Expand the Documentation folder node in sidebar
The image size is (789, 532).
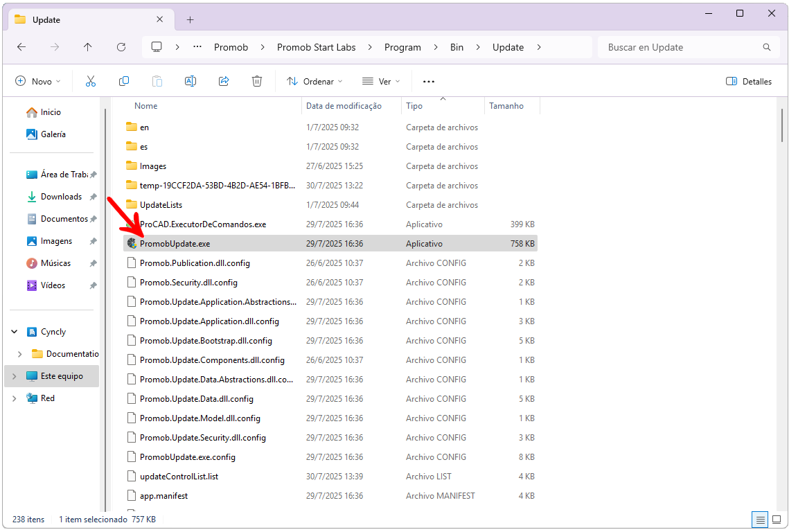click(19, 354)
